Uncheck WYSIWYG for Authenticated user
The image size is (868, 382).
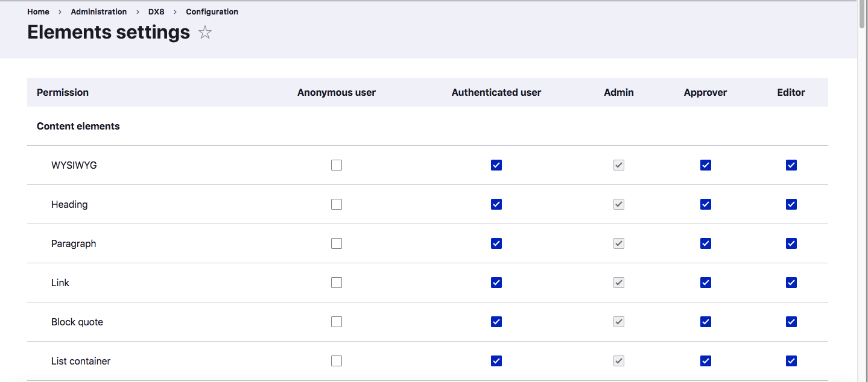tap(496, 165)
